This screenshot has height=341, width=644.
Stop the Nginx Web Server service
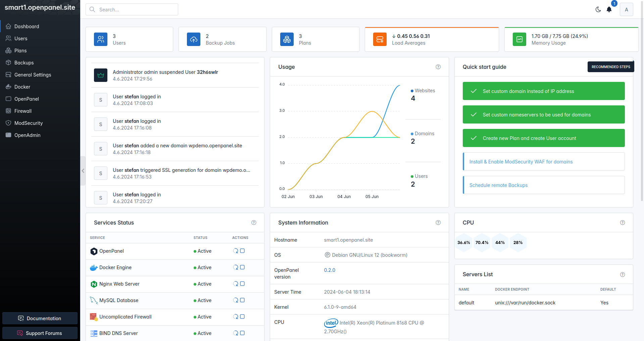242,284
